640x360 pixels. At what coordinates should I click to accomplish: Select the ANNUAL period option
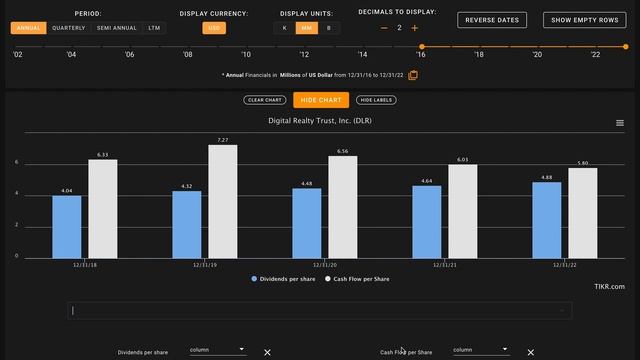coord(29,28)
